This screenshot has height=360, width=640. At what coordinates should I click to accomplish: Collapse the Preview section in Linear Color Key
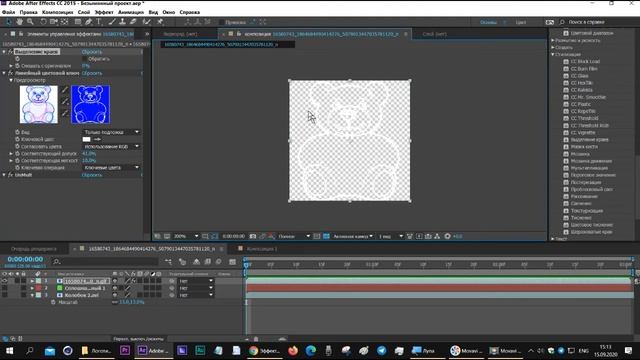point(11,80)
